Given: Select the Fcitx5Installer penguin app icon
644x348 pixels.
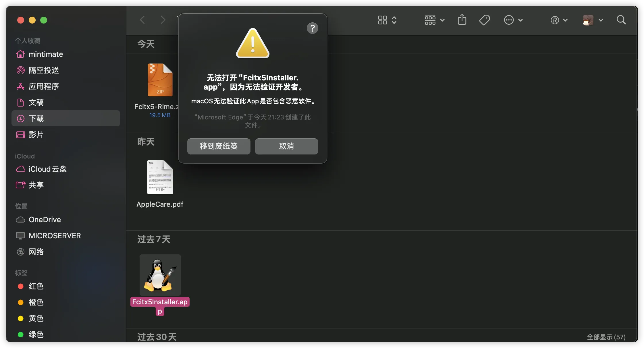Looking at the screenshot, I should 160,275.
